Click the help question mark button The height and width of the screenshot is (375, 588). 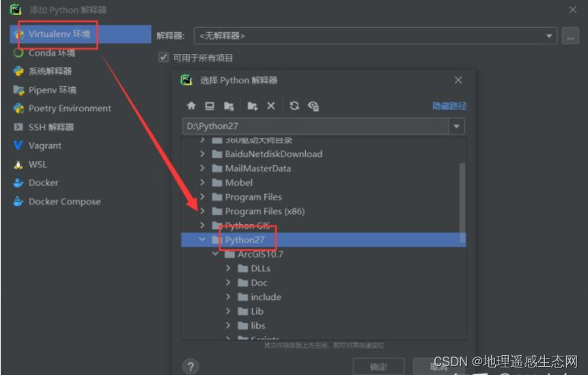191,366
